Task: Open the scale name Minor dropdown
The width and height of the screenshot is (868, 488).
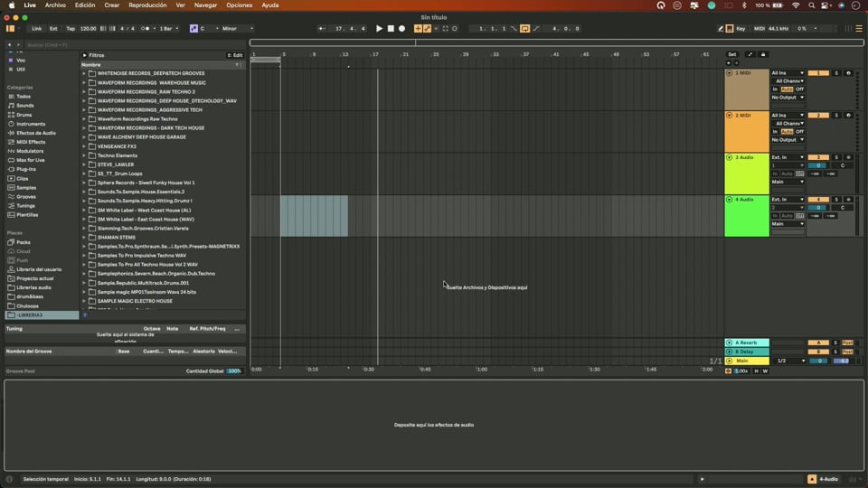Action: (238, 28)
